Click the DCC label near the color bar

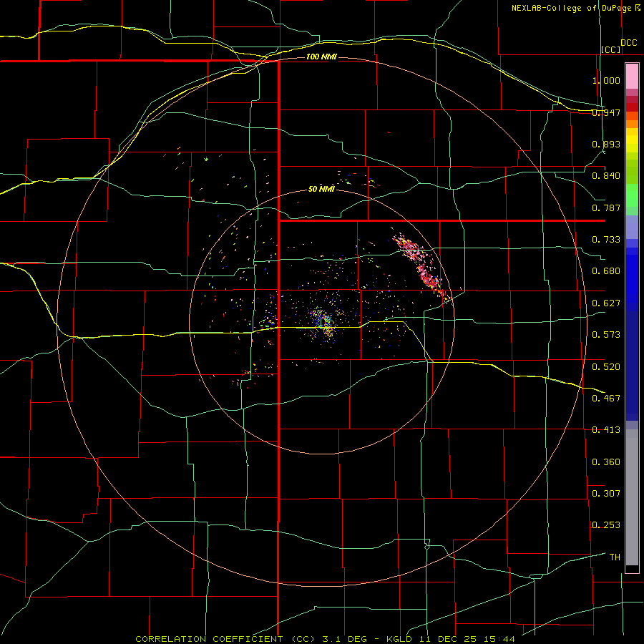629,43
